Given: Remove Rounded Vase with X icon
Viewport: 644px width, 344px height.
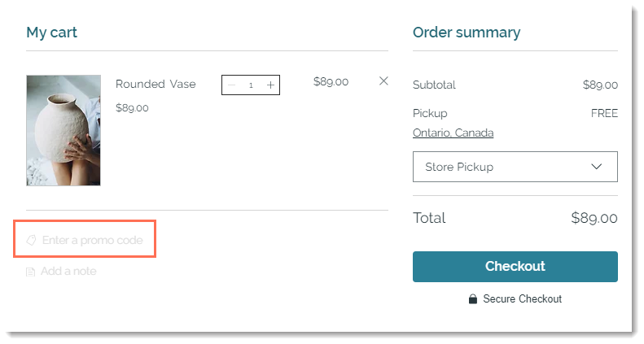Looking at the screenshot, I should pyautogui.click(x=383, y=81).
